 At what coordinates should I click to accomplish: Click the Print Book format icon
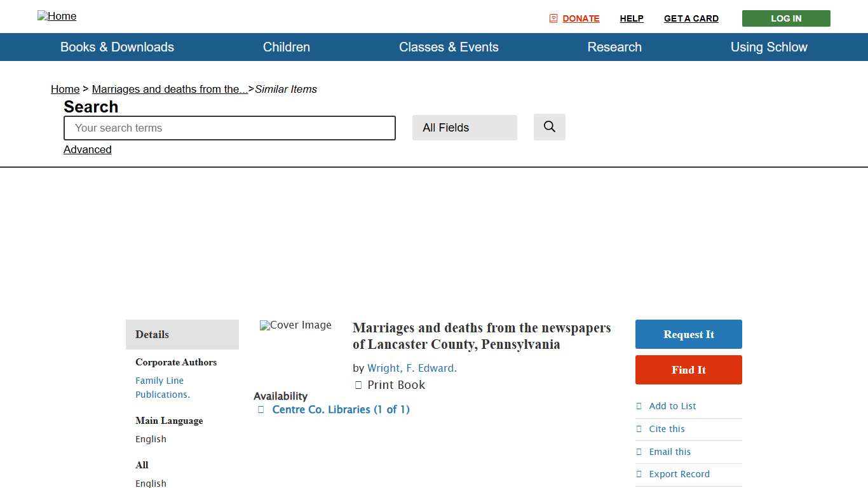tap(358, 384)
